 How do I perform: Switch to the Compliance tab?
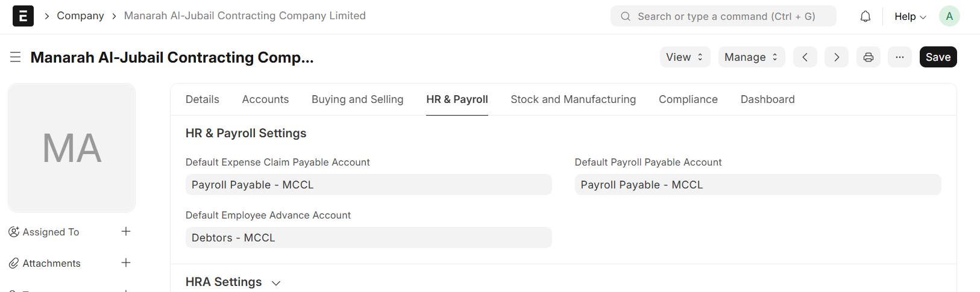tap(688, 99)
